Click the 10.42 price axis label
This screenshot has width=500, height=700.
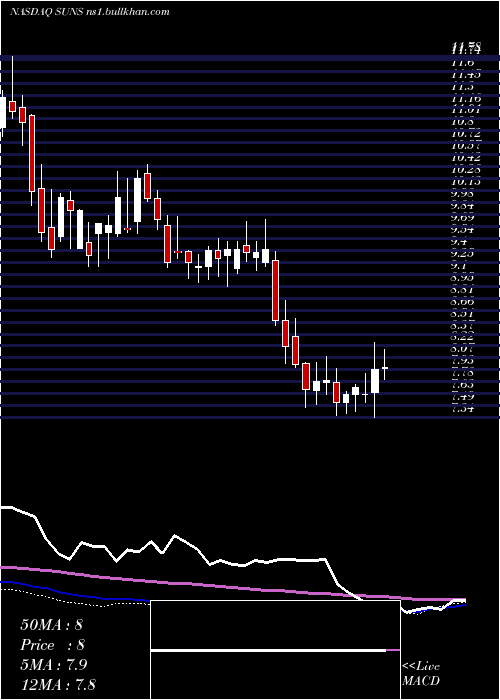point(466,158)
